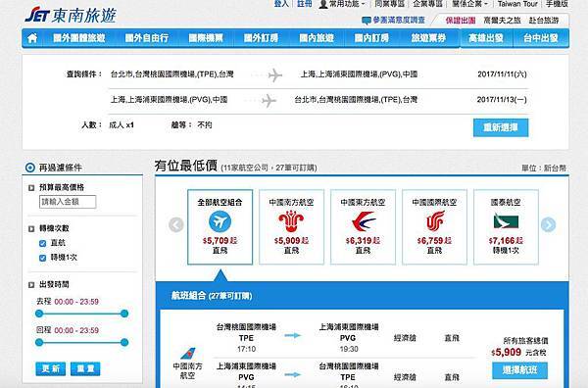Click airplane icon on PVG to TPE query row
Viewport: 588px width, 388px height.
[x=269, y=101]
